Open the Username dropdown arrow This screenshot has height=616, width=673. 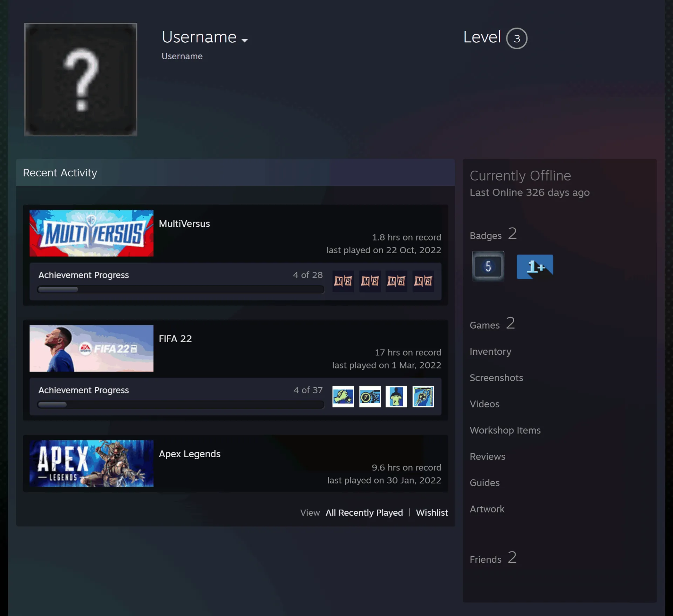(x=245, y=40)
